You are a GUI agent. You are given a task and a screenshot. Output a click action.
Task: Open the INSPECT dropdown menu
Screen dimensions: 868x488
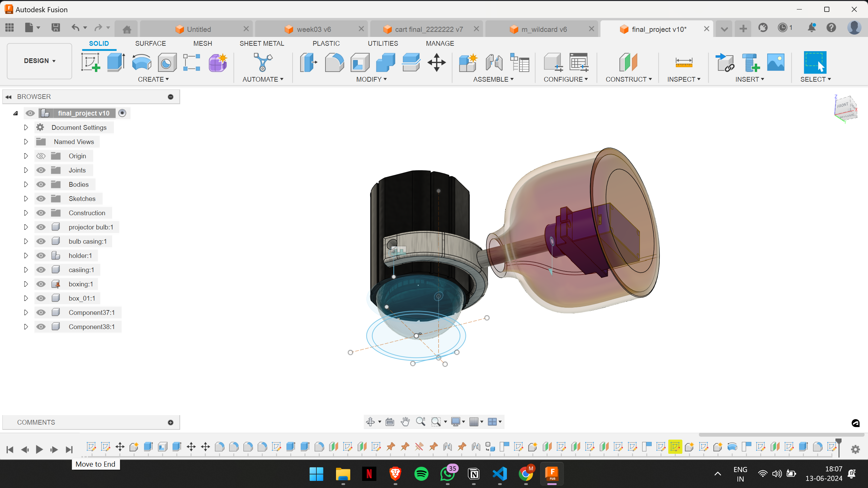coord(684,79)
